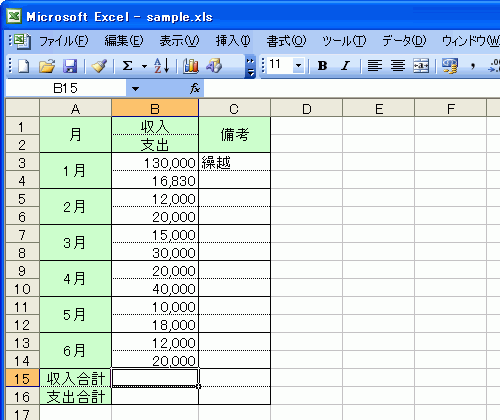Select the 1月 merged cell
This screenshot has height=420, width=500.
tap(76, 171)
